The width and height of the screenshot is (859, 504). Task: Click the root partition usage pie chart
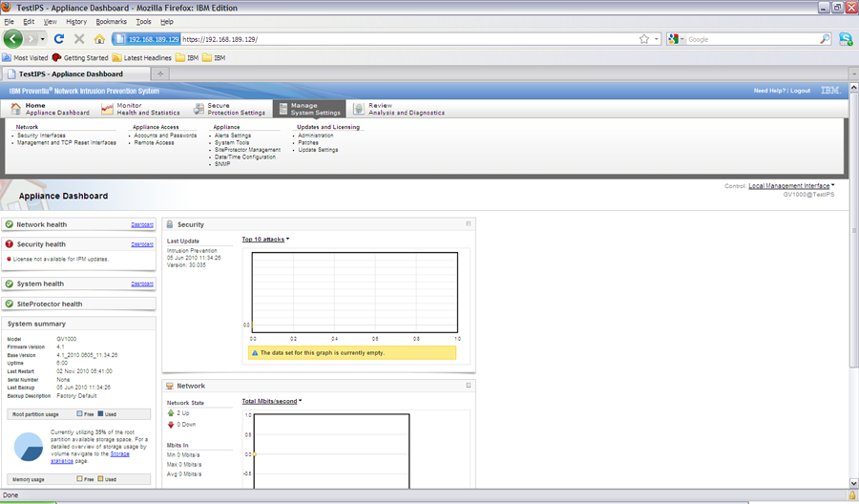click(29, 447)
